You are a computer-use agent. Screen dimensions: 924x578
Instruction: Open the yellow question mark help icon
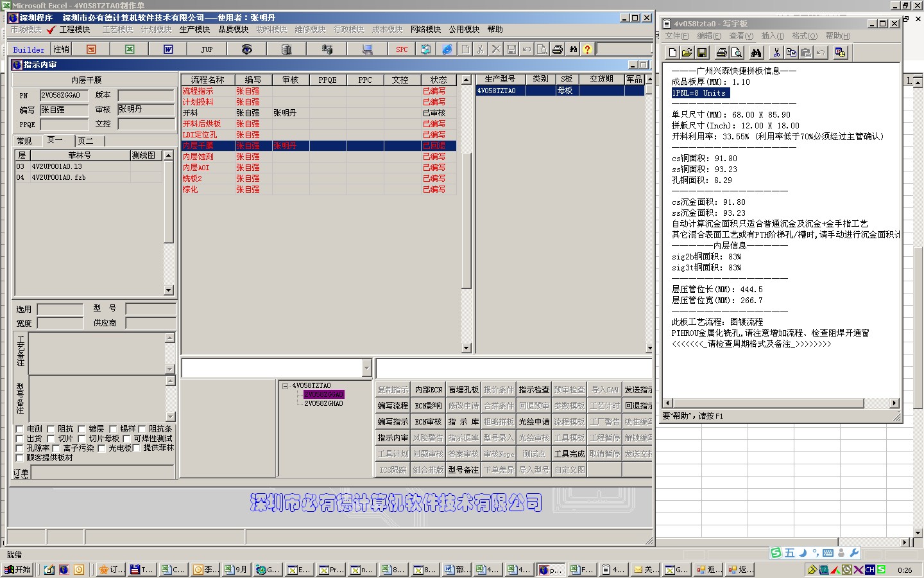tap(587, 49)
